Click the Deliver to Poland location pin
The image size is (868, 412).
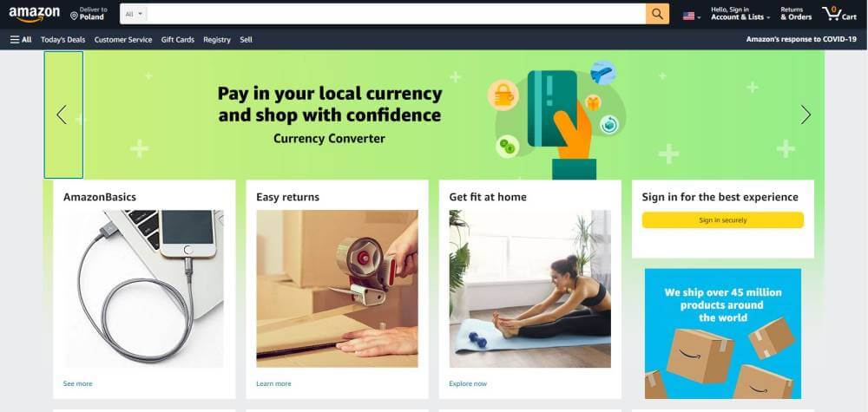tap(74, 16)
